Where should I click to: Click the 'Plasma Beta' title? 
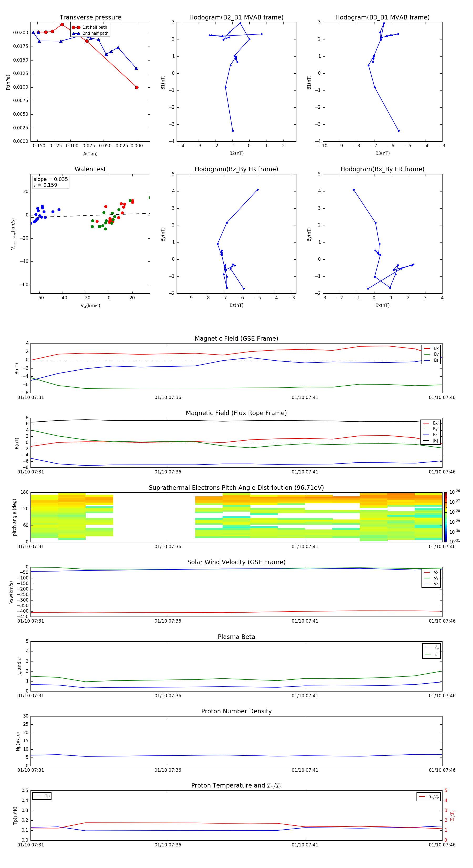pos(236,637)
